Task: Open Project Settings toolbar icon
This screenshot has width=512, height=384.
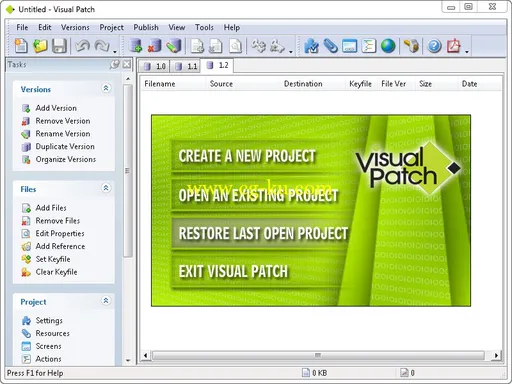Action: click(311, 46)
